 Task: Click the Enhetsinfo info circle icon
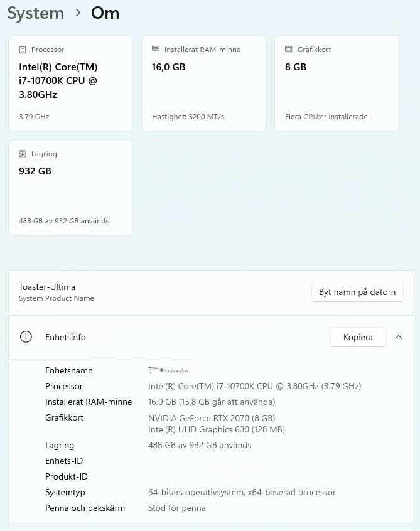tap(26, 337)
